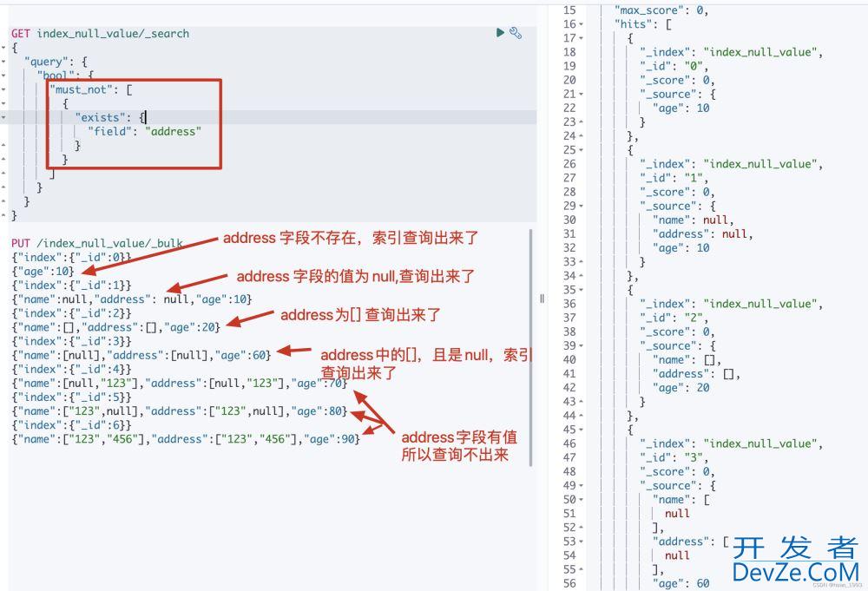Image resolution: width=868 pixels, height=591 pixels.
Task: Collapse the "_source" block at line 49
Action: tap(582, 485)
